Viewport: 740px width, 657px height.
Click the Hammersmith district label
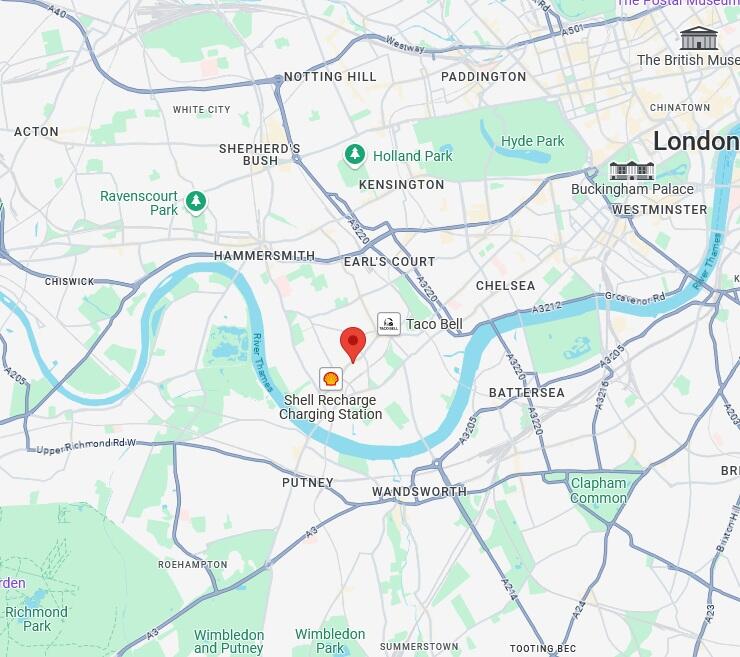[x=264, y=256]
